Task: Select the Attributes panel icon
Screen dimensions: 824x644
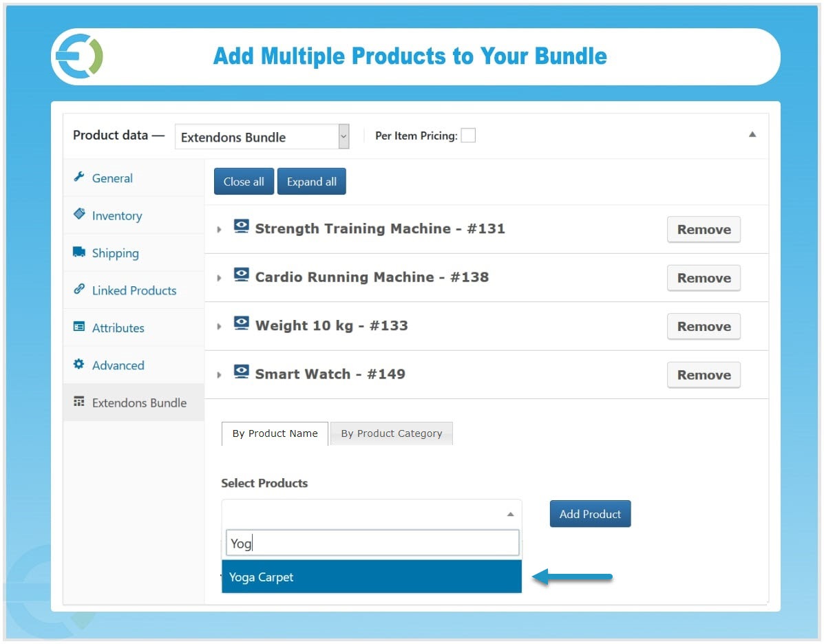Action: coord(79,328)
